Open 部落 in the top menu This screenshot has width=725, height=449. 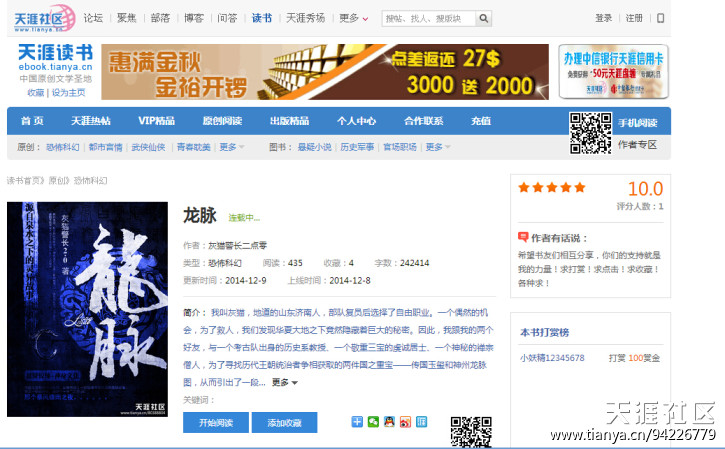160,18
